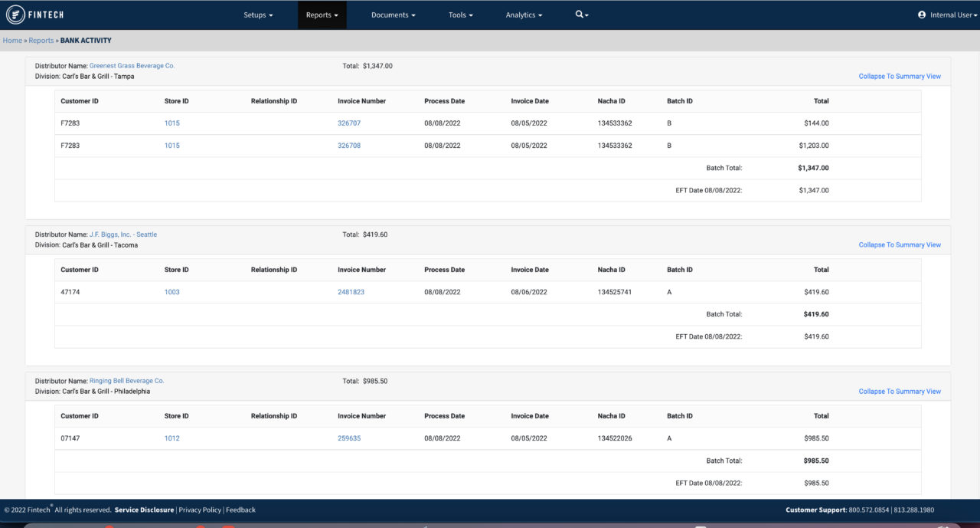This screenshot has height=528, width=980.
Task: Click the Reports breadcrumb link
Action: point(41,40)
